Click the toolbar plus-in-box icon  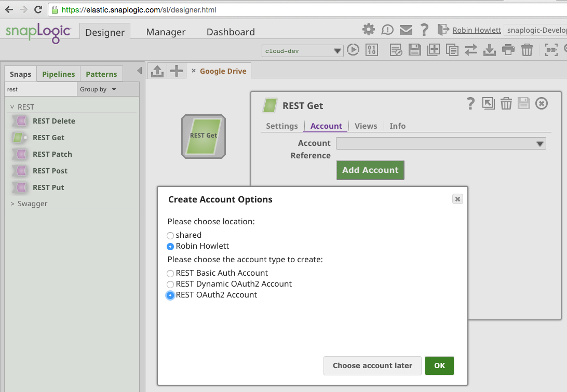434,49
